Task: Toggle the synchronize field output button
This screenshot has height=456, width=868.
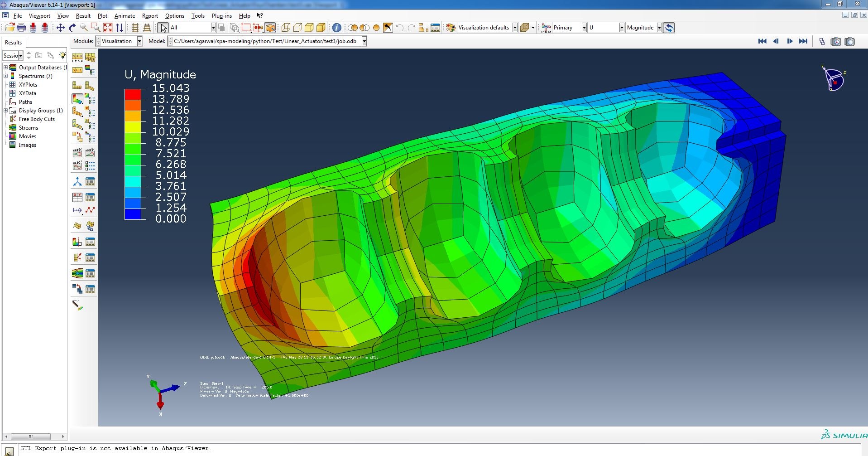Action: [669, 28]
